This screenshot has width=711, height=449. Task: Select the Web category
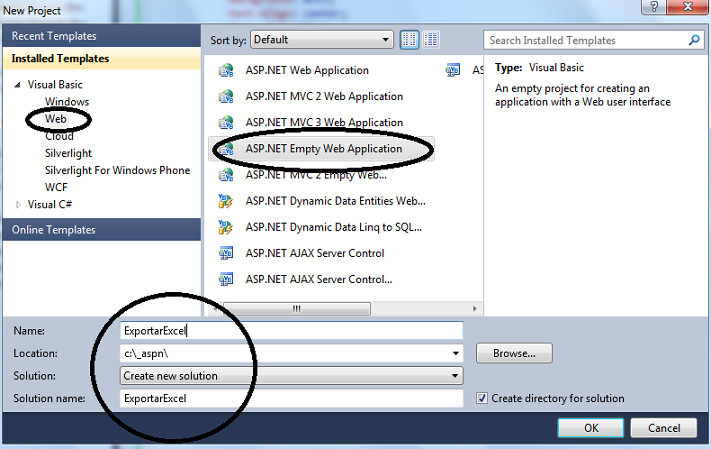click(55, 119)
